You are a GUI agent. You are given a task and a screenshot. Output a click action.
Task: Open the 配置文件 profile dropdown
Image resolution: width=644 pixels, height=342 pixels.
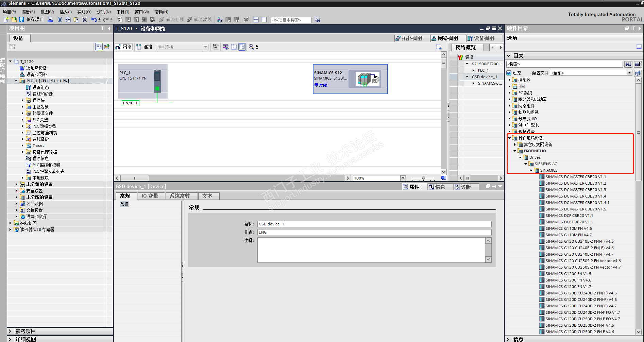(629, 73)
